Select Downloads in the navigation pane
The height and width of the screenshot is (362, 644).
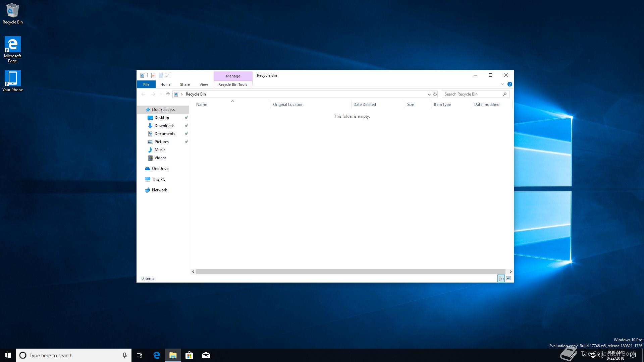[x=164, y=126]
